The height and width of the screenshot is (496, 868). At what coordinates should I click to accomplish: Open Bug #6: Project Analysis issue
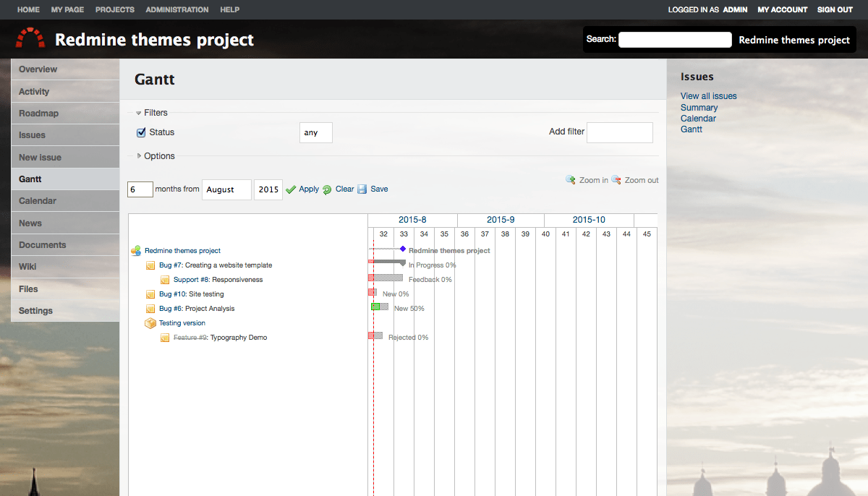point(197,309)
